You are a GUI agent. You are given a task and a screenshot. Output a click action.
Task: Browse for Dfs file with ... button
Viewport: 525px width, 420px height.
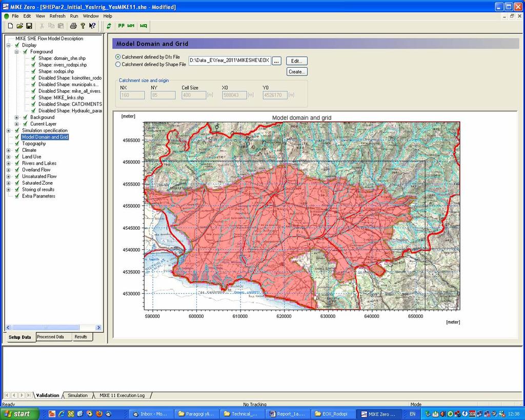pyautogui.click(x=276, y=61)
